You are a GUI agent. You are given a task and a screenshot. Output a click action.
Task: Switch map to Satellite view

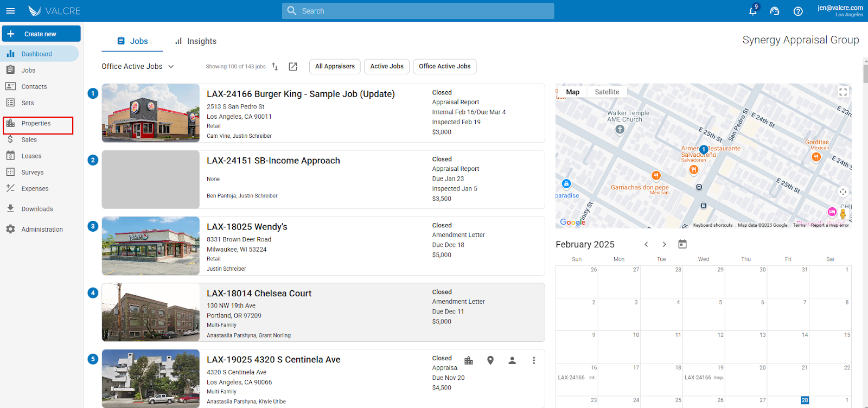coord(607,92)
